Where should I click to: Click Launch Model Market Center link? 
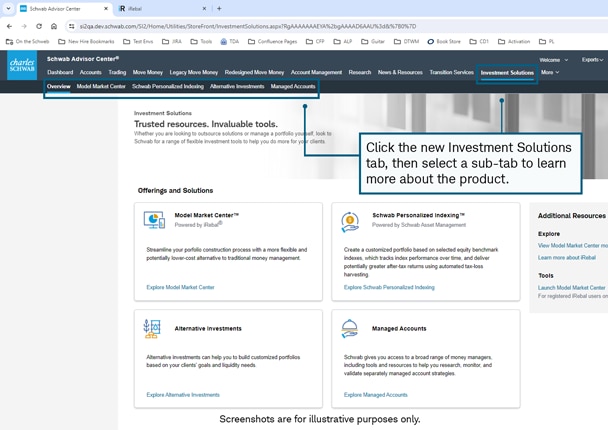tap(572, 288)
